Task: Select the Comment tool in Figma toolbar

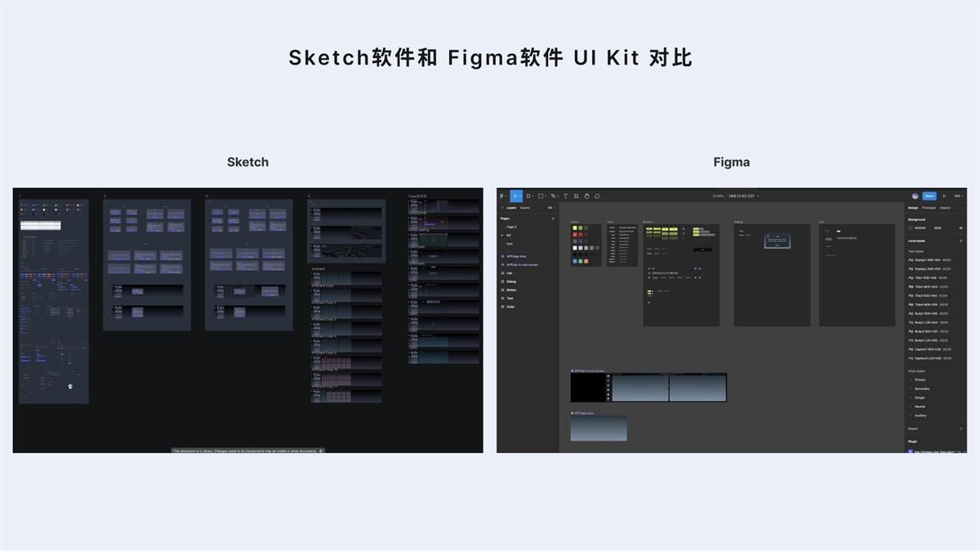Action: tap(597, 196)
